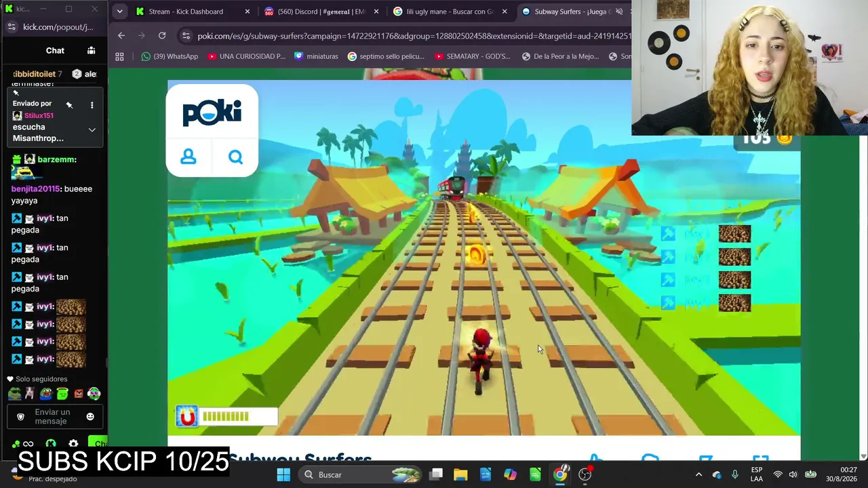Image resolution: width=868 pixels, height=488 pixels.
Task: Open the volume control in tray
Action: [793, 474]
